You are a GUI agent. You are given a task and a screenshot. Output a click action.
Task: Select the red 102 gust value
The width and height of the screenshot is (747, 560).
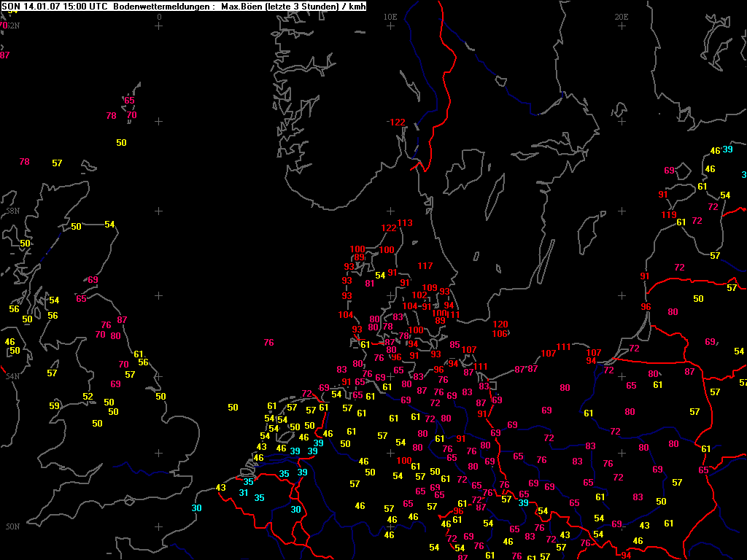419,295
